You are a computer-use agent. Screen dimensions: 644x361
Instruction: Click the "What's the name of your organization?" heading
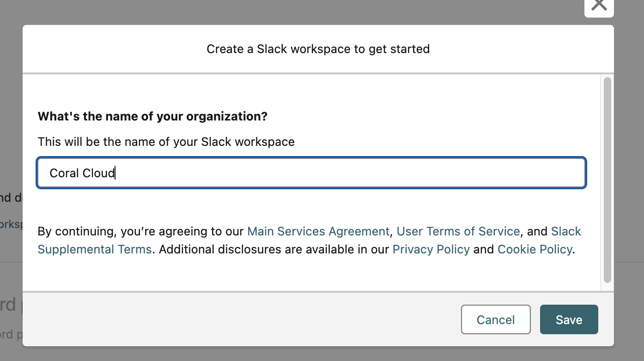[x=152, y=116]
